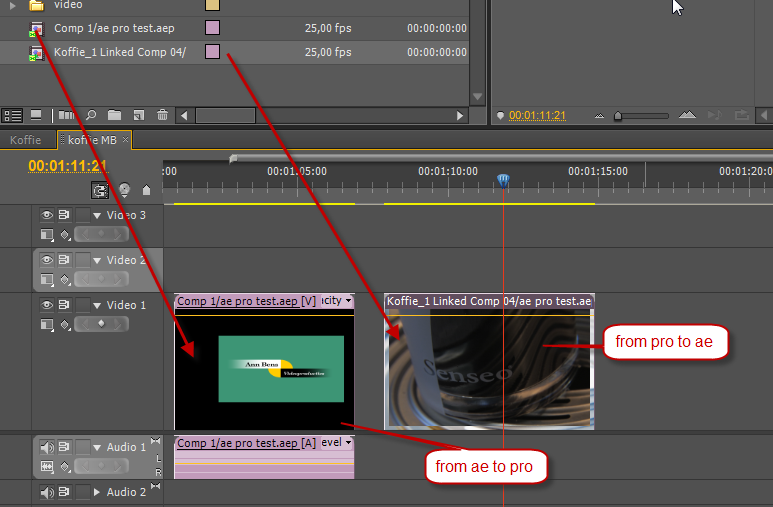
Task: Collapse the Video 1 track
Action: [x=97, y=305]
